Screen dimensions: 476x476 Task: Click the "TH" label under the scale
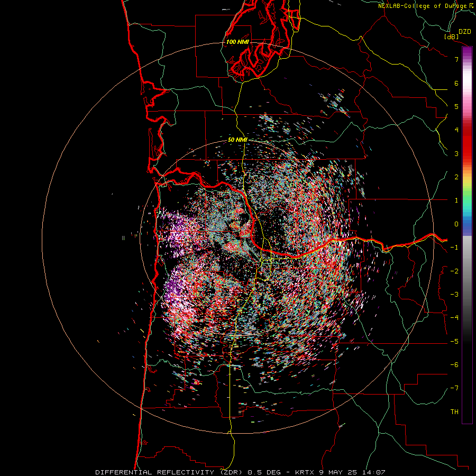point(454,412)
